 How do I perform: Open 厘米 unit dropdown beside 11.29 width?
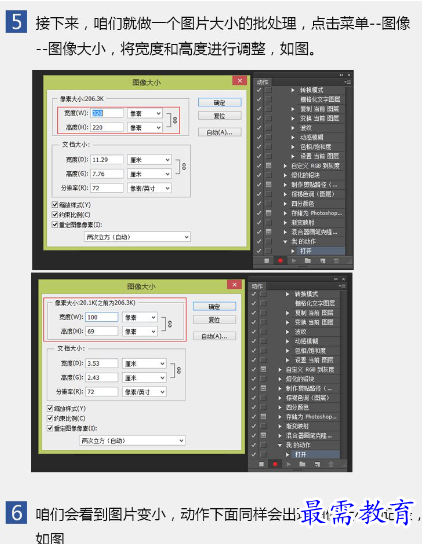click(149, 160)
